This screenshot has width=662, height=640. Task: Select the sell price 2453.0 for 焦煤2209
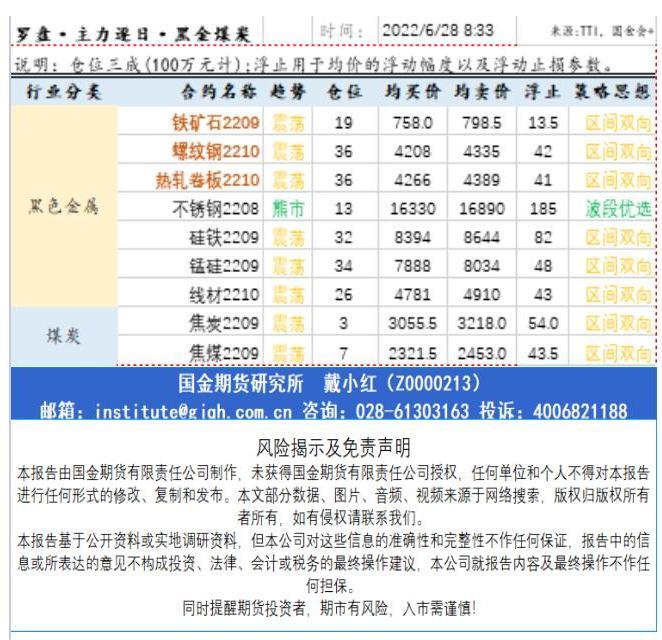[482, 353]
